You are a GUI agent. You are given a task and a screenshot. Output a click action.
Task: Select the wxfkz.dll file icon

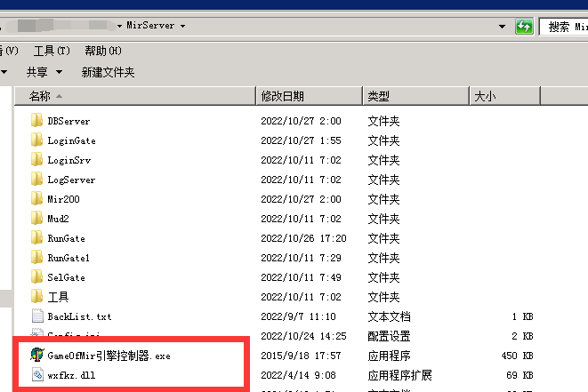click(x=36, y=375)
